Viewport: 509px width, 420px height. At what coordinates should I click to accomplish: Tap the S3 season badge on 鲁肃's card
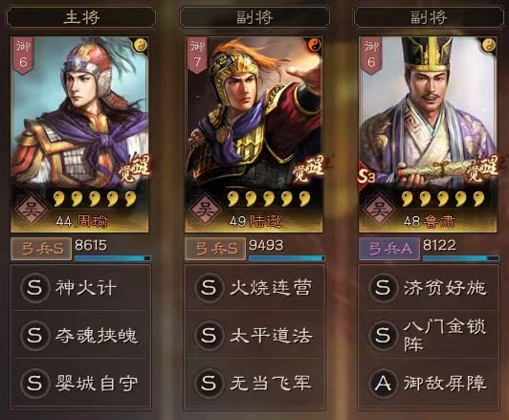366,176
